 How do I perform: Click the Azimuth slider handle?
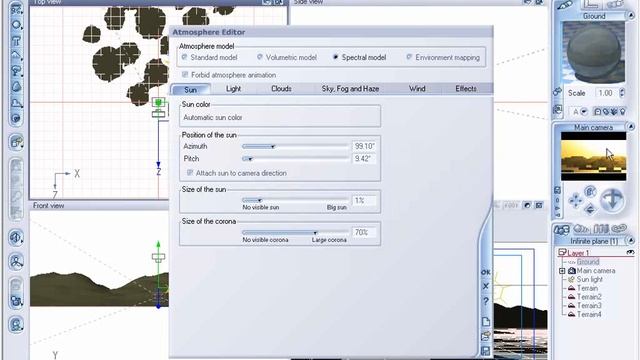click(273, 146)
